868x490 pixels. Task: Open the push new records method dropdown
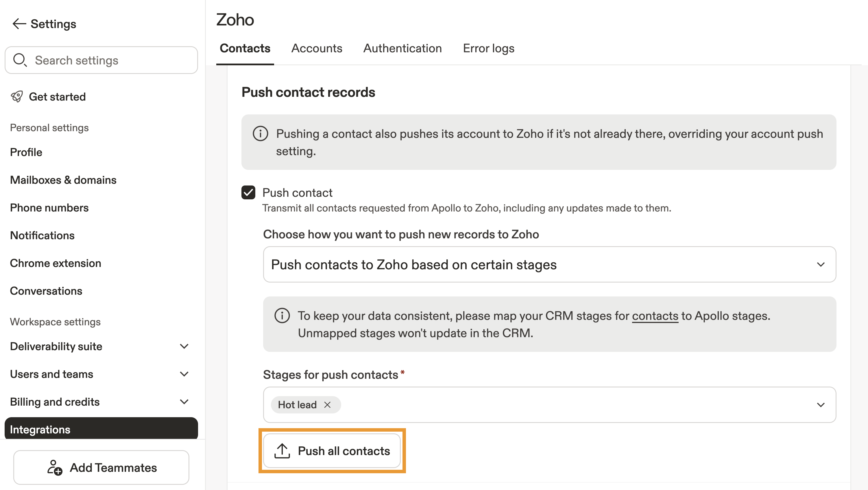[x=549, y=264]
